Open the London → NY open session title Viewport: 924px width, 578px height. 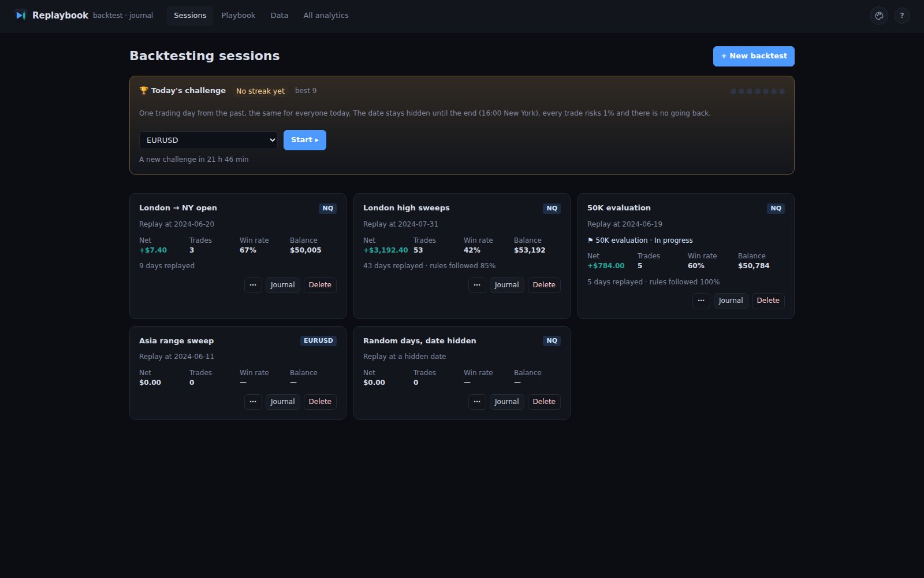pos(178,208)
